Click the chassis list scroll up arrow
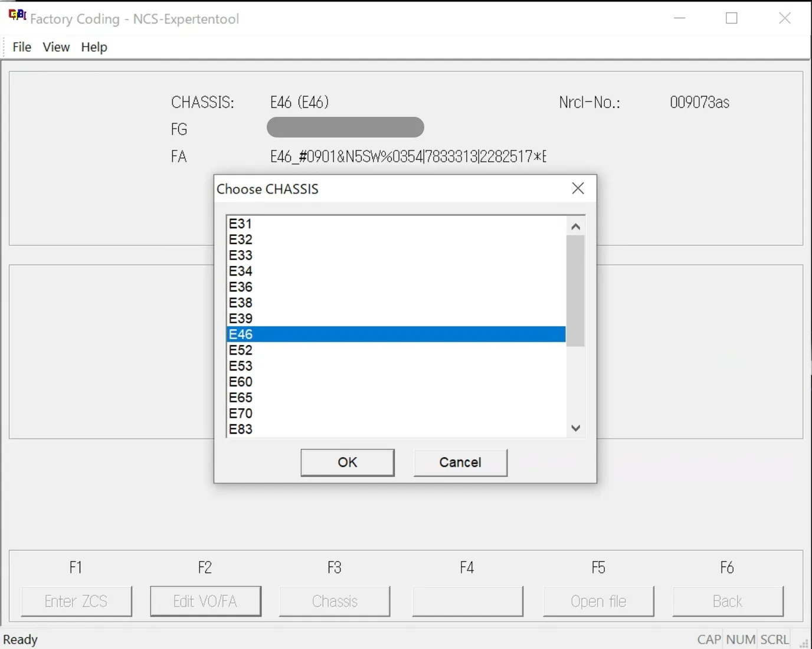The width and height of the screenshot is (812, 649). point(576,227)
